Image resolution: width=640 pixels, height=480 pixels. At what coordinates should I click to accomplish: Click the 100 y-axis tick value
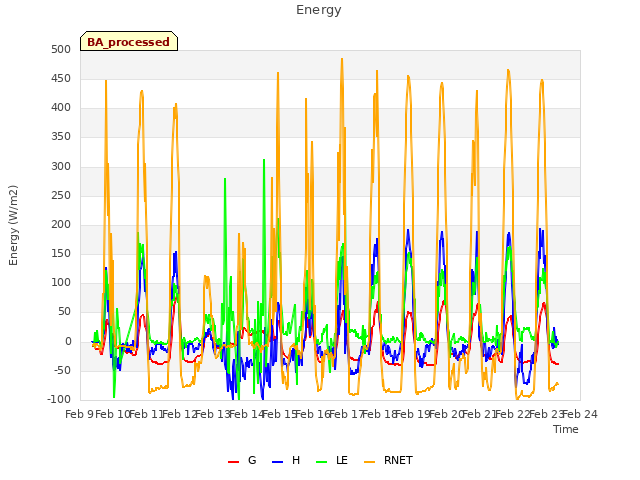[61, 282]
